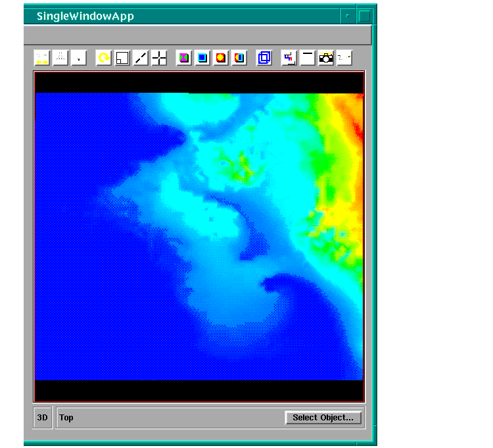Toggle the blue wireframe cube icon
This screenshot has width=493, height=448.
tap(264, 58)
